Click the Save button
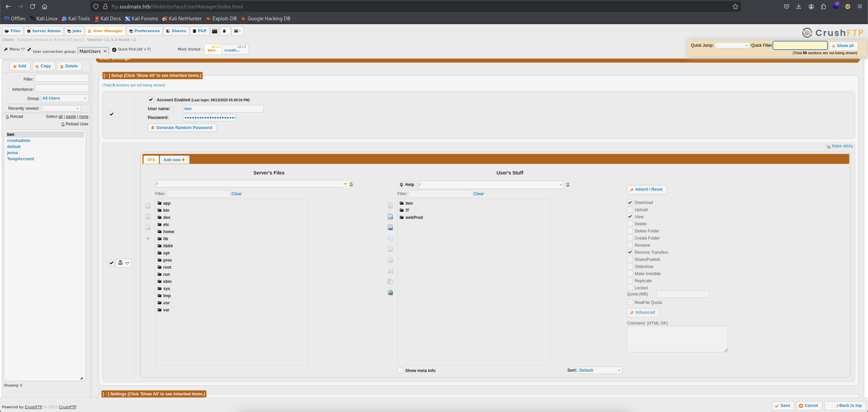The image size is (868, 412). 783,406
